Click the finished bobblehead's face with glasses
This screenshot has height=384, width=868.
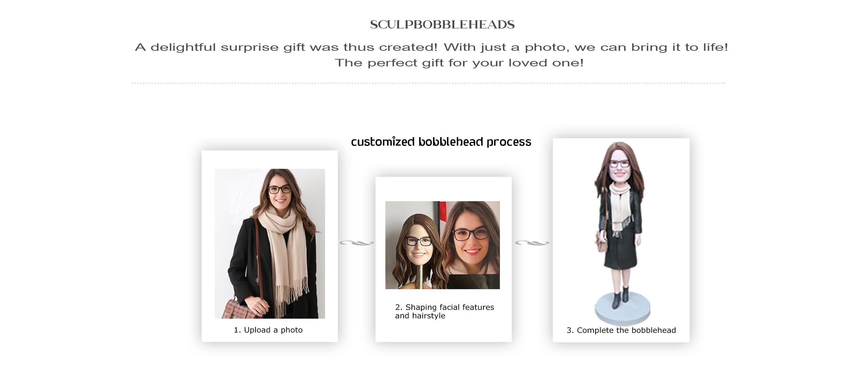[x=619, y=168]
